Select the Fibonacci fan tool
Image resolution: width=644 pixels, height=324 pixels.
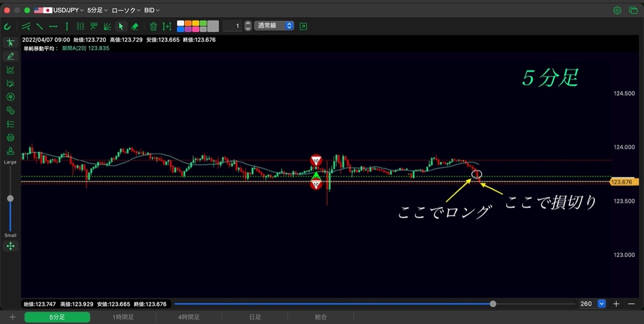pos(107,26)
